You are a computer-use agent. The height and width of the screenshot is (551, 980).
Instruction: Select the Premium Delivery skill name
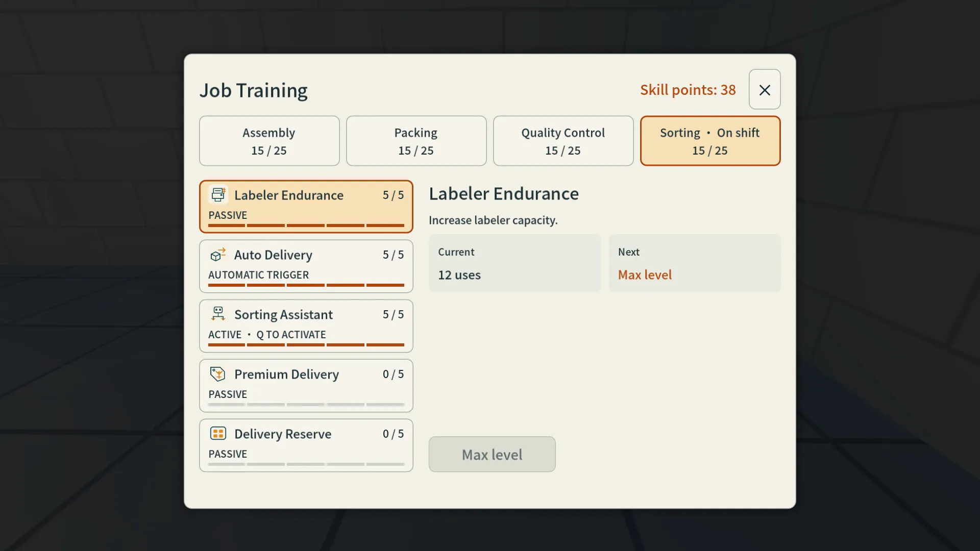coord(286,374)
